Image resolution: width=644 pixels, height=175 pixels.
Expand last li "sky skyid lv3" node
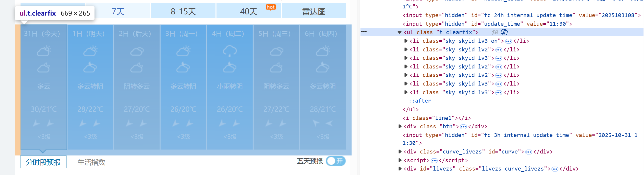point(406,92)
